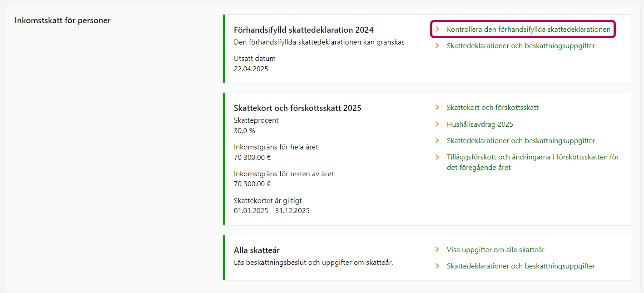Click chevron beside Skattedeklarationer link in Skattekort 2025 card
This screenshot has height=293, width=644.
click(x=437, y=140)
